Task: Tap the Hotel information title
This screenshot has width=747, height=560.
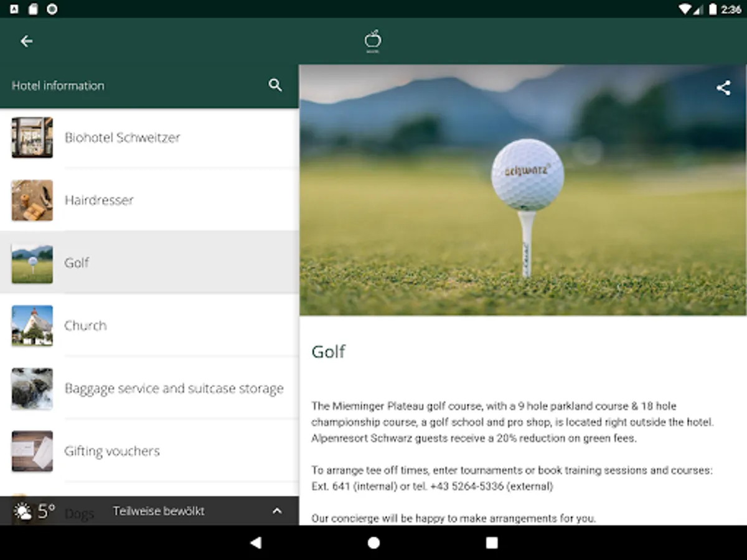Action: 58,85
